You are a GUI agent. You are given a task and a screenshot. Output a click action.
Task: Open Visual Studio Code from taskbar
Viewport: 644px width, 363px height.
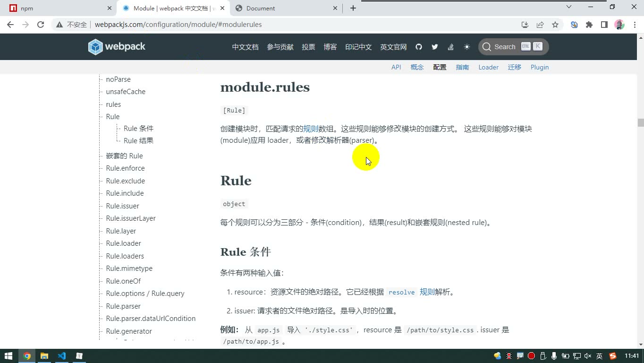62,356
